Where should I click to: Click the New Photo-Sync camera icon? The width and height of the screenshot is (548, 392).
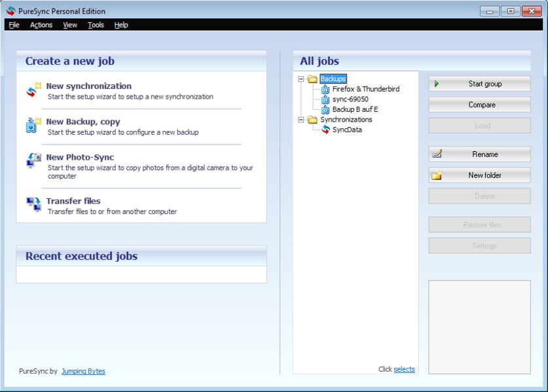click(x=34, y=160)
